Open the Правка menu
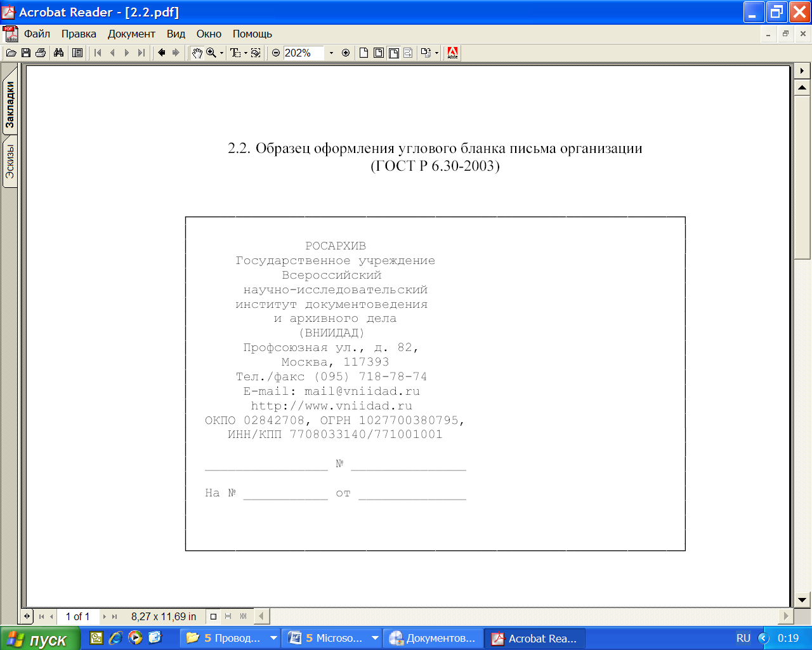Screen dimensions: 812x650 [x=79, y=34]
